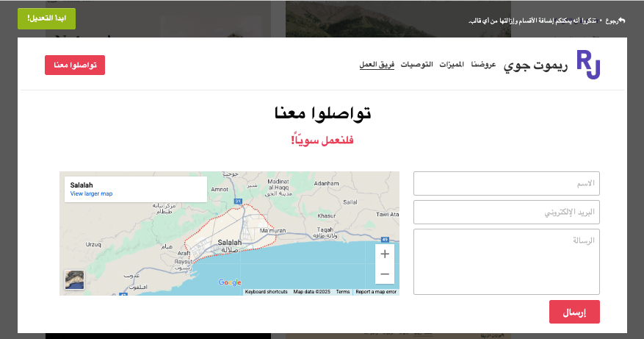The image size is (644, 339).
Task: Click the Google logo on the map
Action: pos(230,282)
